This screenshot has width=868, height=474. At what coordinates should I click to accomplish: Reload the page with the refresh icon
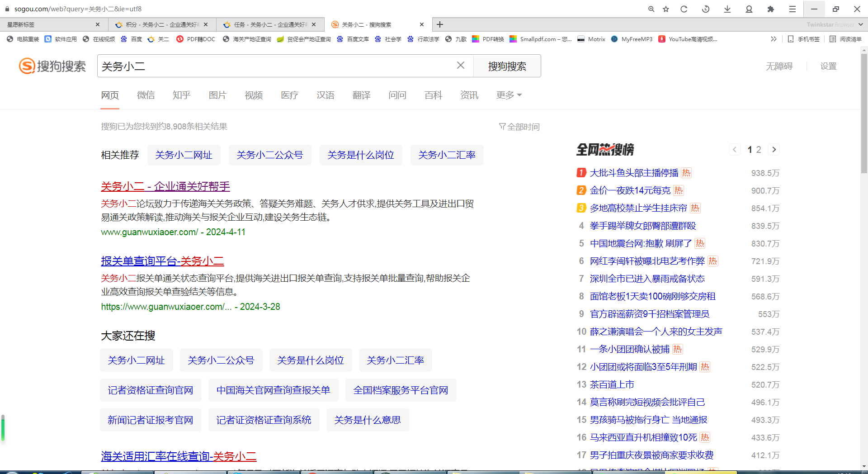tap(684, 9)
